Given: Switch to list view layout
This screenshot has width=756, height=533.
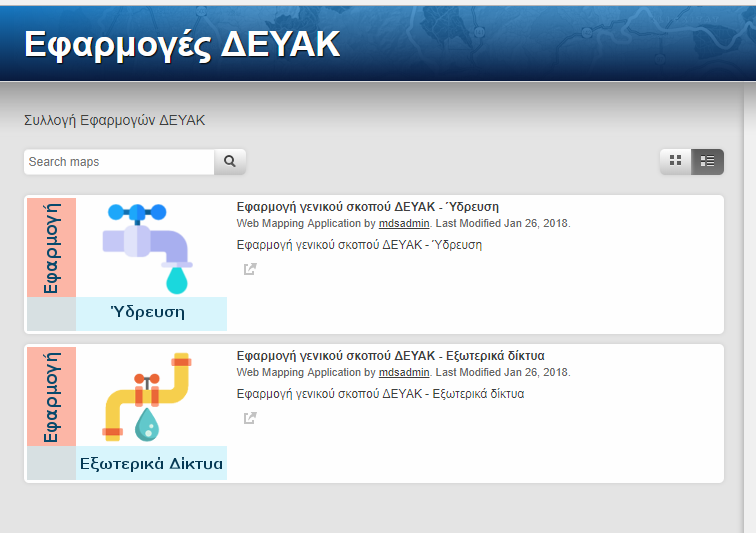Looking at the screenshot, I should coord(707,161).
